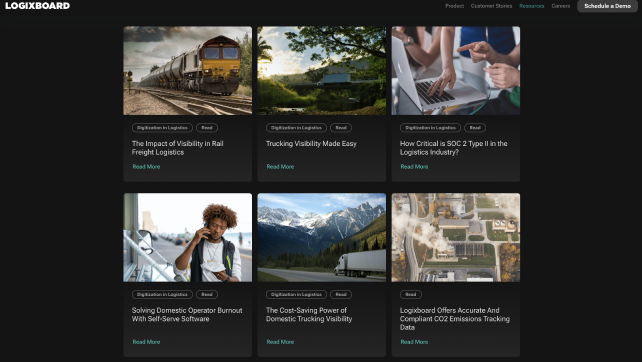
Task: Open the laptop pointing hands thumbnail
Action: (456, 70)
